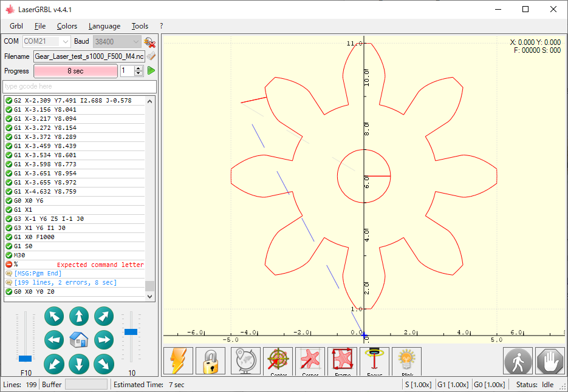Click the Center custom button
568x392 pixels.
[x=278, y=361]
